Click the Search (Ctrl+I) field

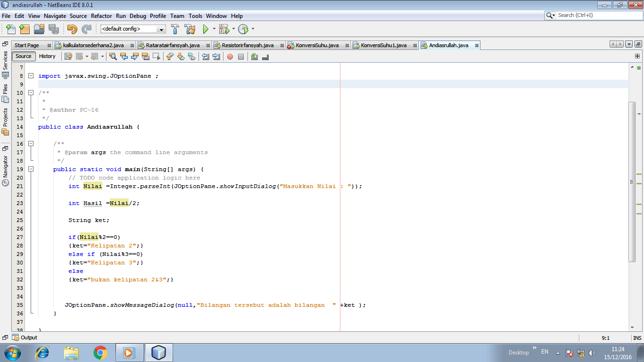coord(594,16)
